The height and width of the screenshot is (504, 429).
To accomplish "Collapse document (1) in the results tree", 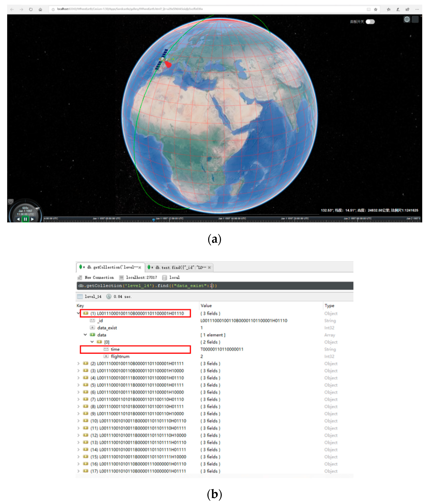I will tap(78, 313).
